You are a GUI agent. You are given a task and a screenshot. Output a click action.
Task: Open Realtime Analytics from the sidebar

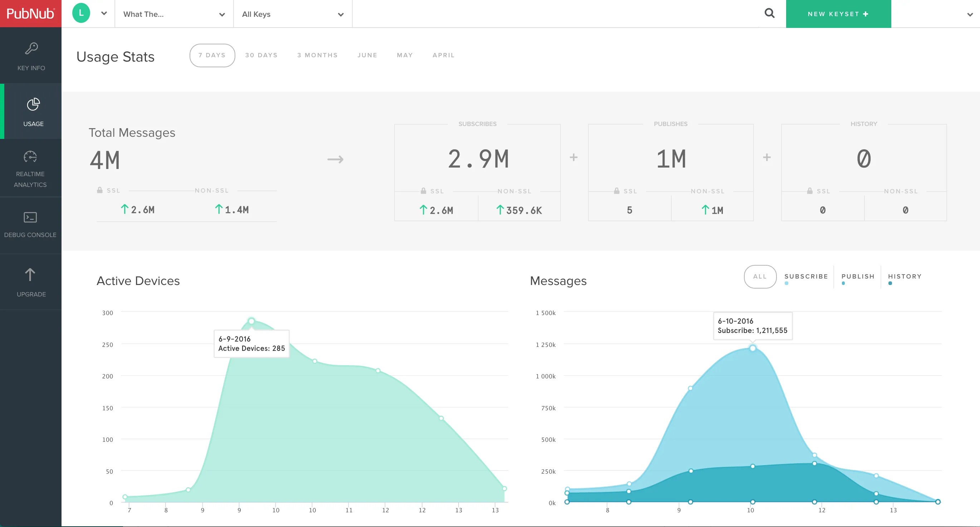(30, 168)
